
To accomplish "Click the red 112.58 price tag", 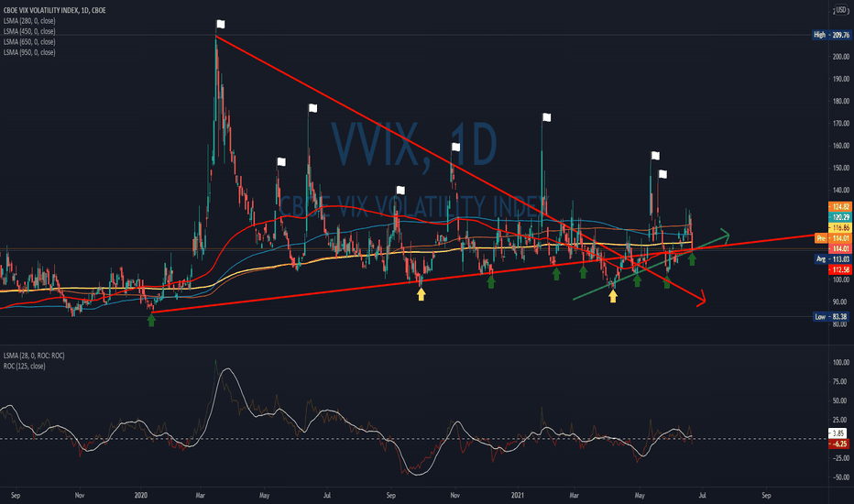I will point(840,269).
